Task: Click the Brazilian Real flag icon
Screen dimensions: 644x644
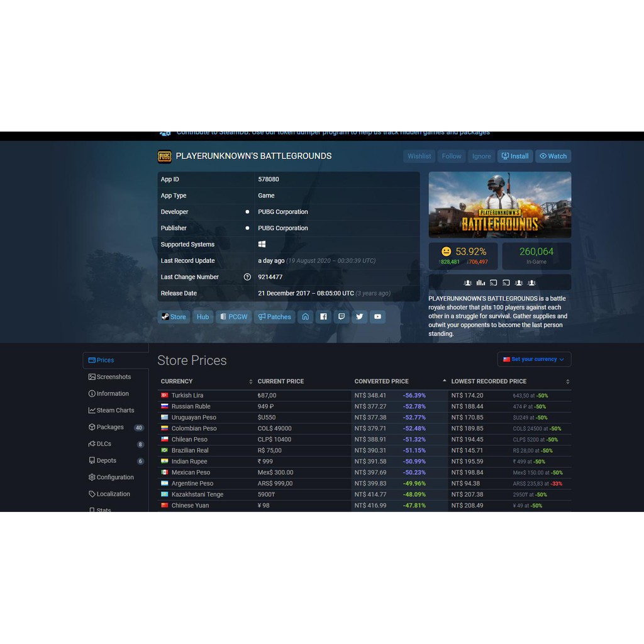Action: click(164, 450)
